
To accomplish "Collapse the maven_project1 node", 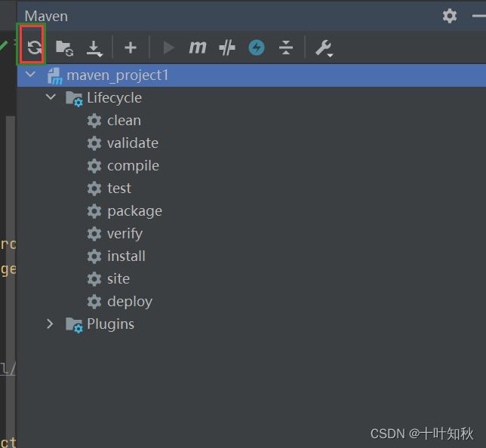I will [x=30, y=75].
